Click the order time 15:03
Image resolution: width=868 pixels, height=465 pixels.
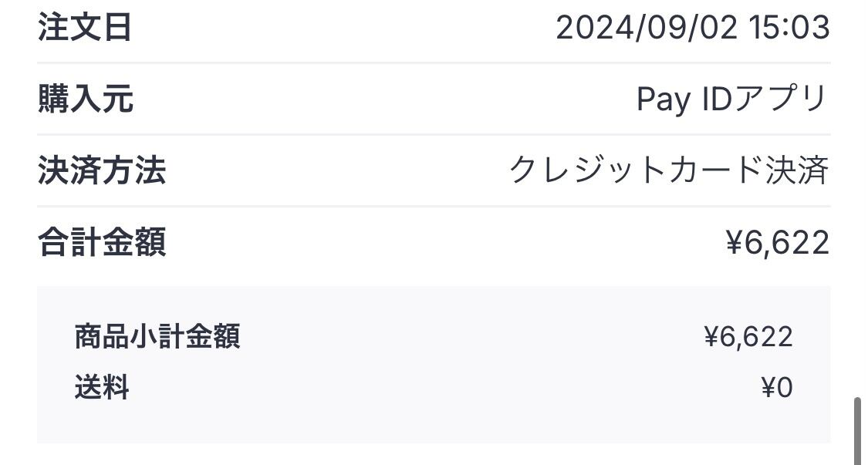click(788, 29)
